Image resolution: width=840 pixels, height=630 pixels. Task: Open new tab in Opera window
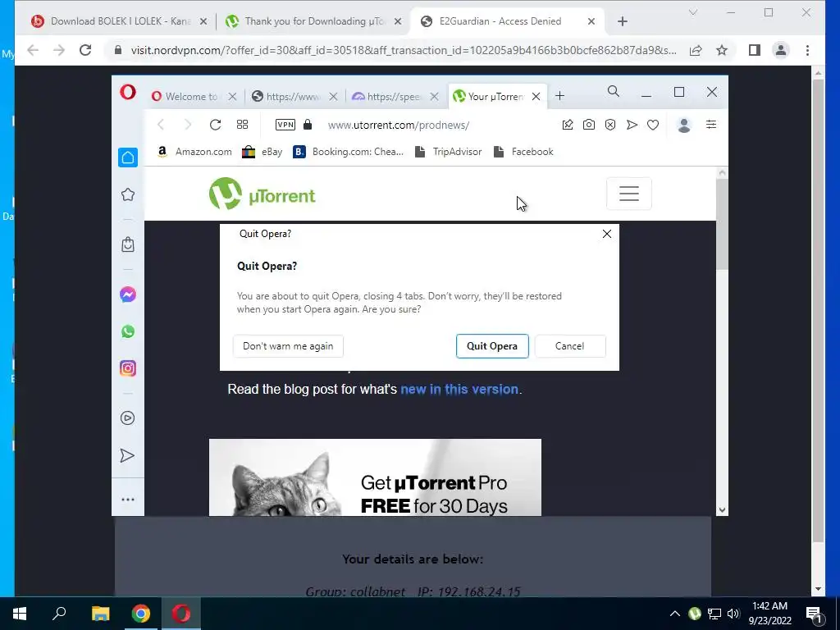[559, 96]
